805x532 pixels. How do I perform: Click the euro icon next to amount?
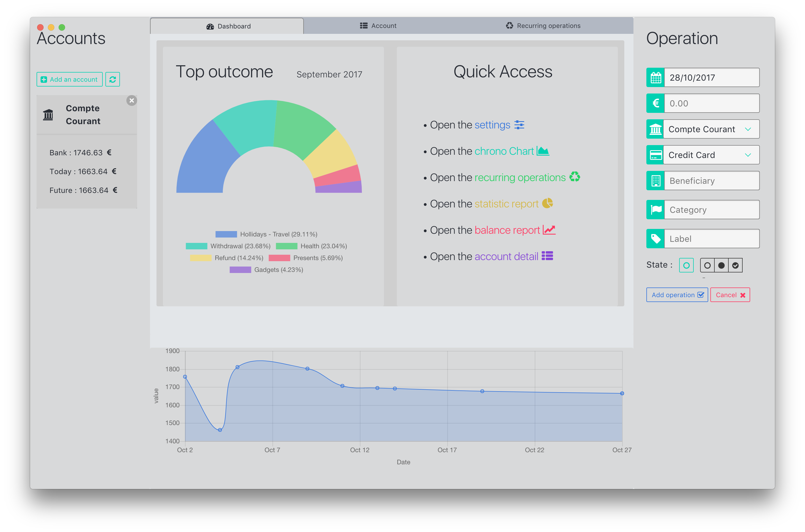656,103
